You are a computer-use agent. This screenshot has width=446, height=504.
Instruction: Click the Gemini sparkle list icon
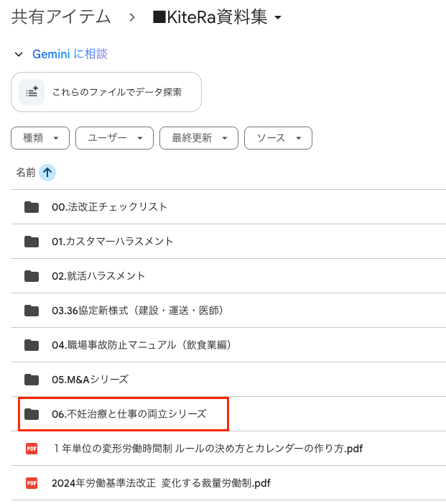32,92
